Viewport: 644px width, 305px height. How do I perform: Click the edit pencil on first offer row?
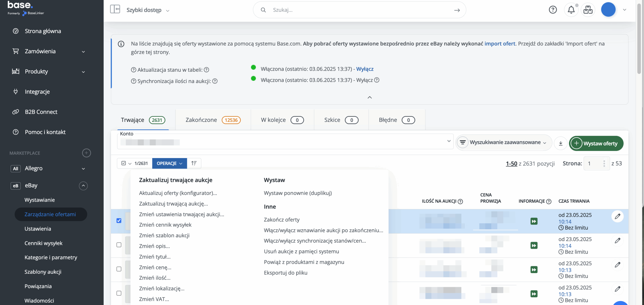pos(617,216)
